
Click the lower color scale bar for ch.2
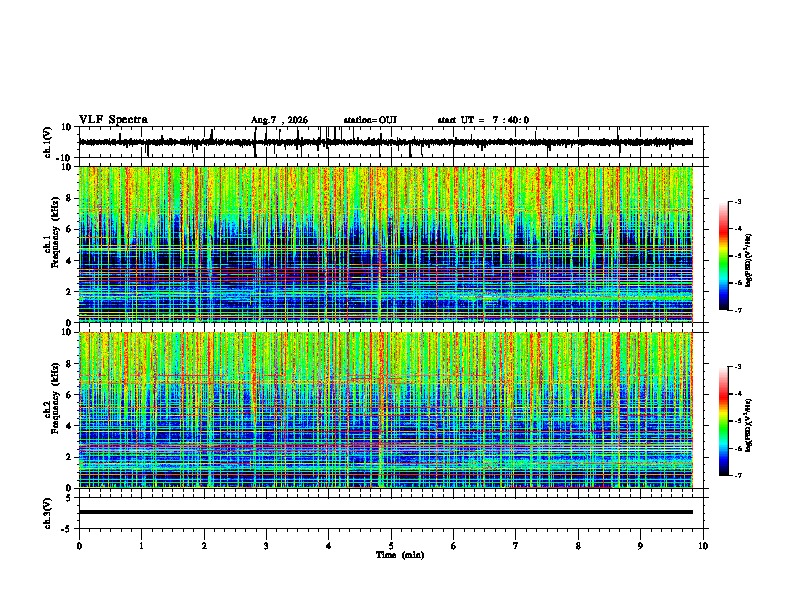724,421
